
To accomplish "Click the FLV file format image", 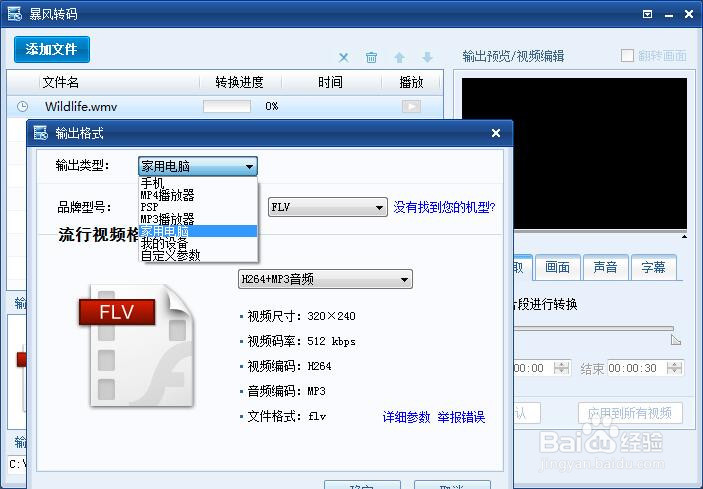I will click(x=137, y=345).
